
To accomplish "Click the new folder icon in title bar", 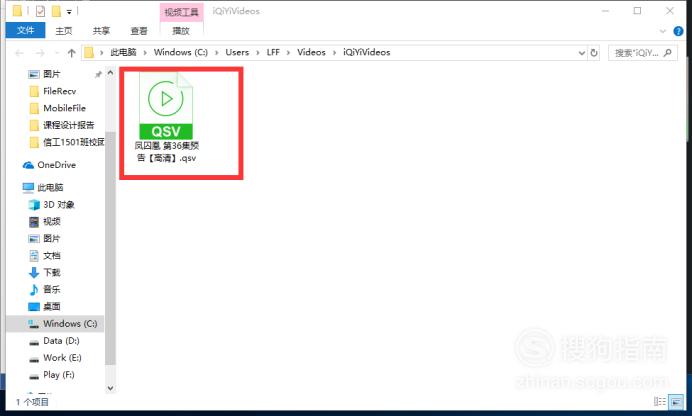I will tap(56, 11).
